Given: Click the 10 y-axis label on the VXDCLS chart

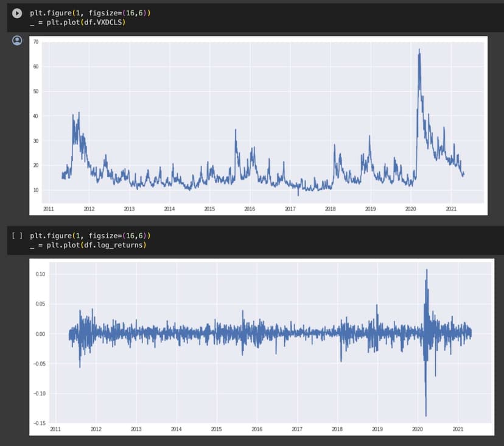Looking at the screenshot, I should tap(37, 190).
